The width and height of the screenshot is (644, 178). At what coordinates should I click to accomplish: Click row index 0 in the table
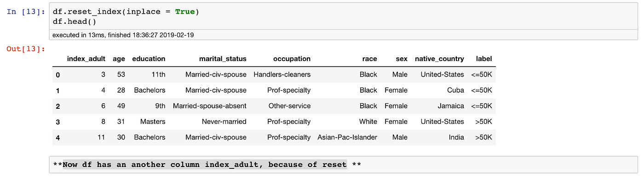pyautogui.click(x=57, y=75)
